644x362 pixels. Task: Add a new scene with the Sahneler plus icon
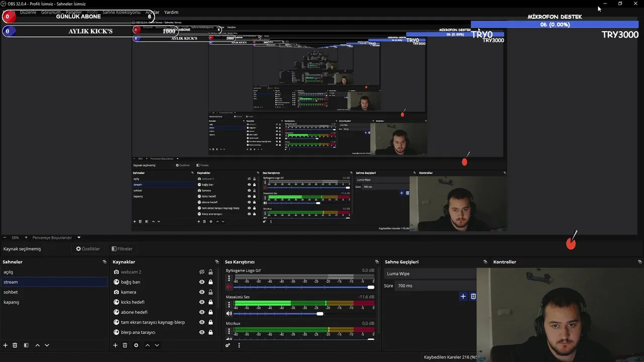[6, 345]
